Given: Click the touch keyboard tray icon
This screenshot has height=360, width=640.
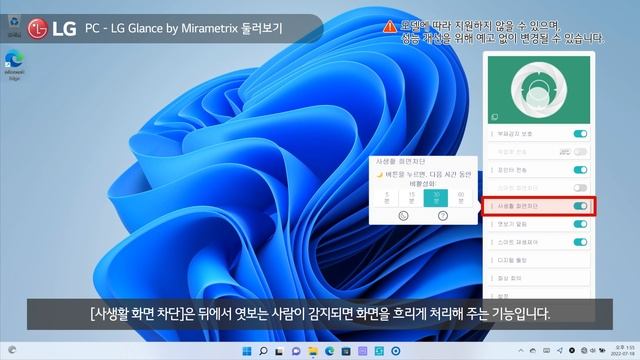Looking at the screenshot, I should pos(547,351).
